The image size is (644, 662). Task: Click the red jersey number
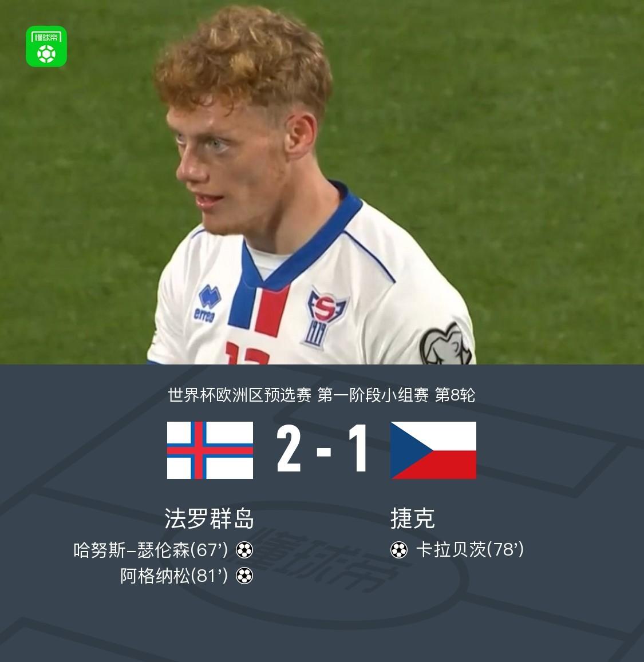click(x=247, y=353)
